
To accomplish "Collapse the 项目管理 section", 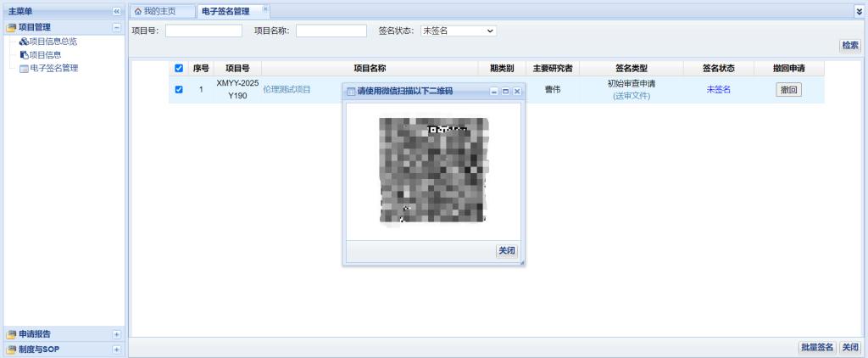I will point(117,27).
